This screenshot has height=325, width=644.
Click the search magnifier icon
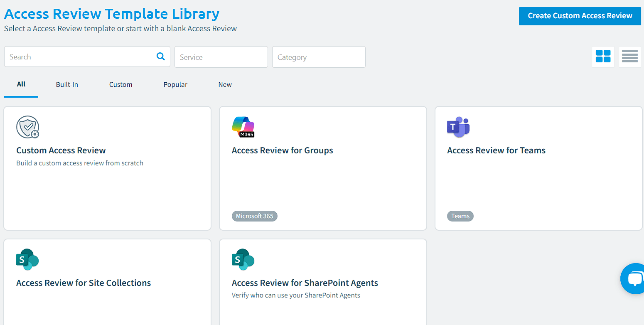coord(161,57)
